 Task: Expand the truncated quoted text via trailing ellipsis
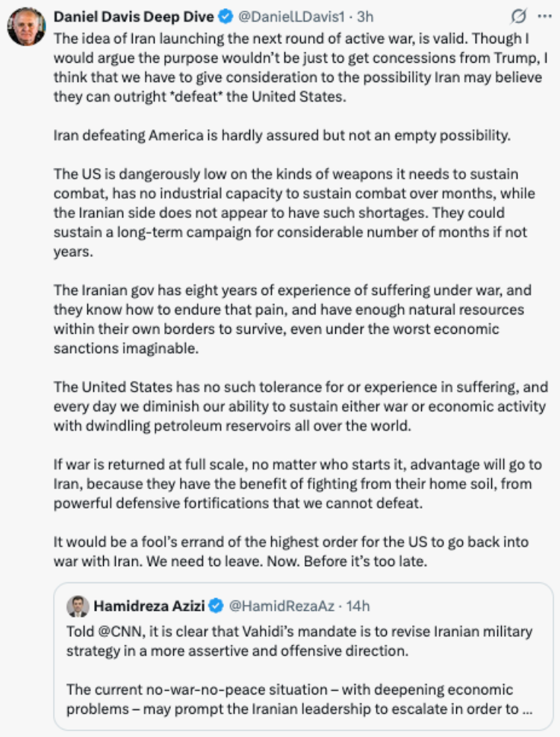coord(528,709)
